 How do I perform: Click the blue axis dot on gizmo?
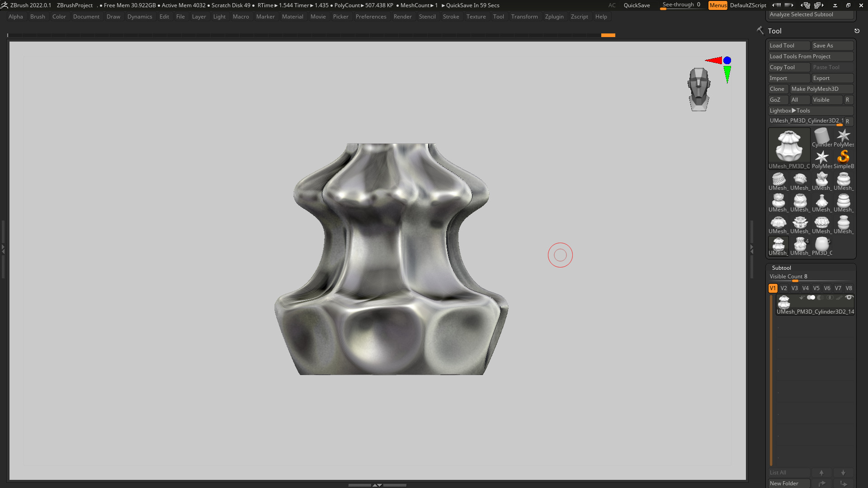click(727, 60)
